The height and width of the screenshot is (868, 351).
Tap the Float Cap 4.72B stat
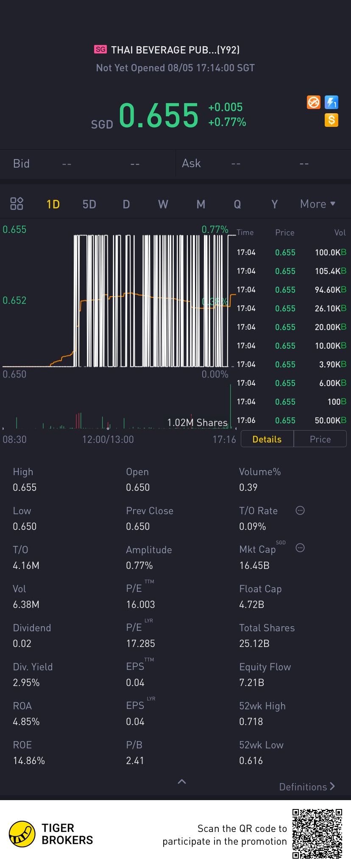[x=260, y=597]
